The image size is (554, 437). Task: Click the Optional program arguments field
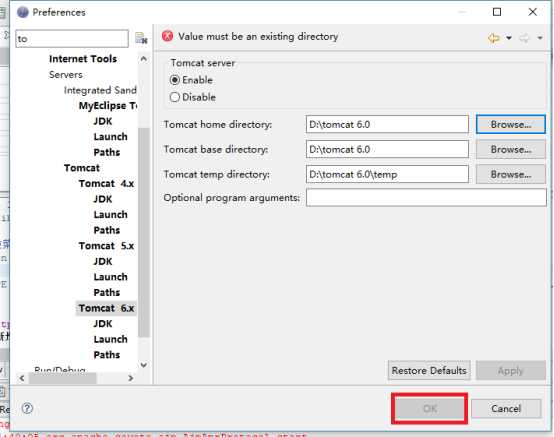tap(426, 197)
